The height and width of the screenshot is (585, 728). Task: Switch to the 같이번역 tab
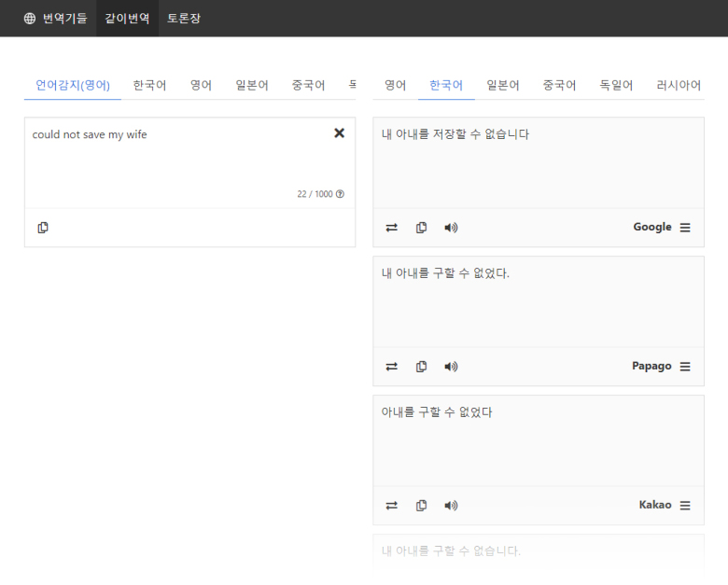coord(127,18)
